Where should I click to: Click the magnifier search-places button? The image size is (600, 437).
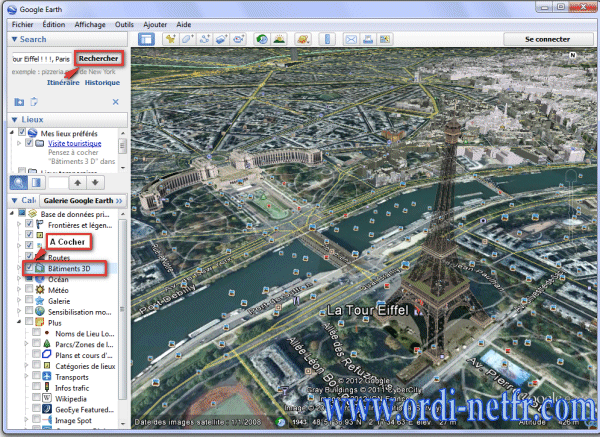click(18, 183)
